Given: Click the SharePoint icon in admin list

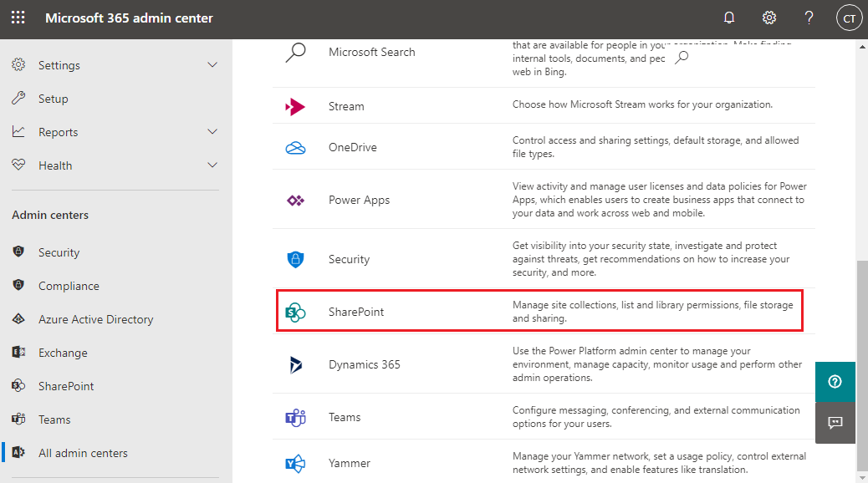Looking at the screenshot, I should 296,312.
